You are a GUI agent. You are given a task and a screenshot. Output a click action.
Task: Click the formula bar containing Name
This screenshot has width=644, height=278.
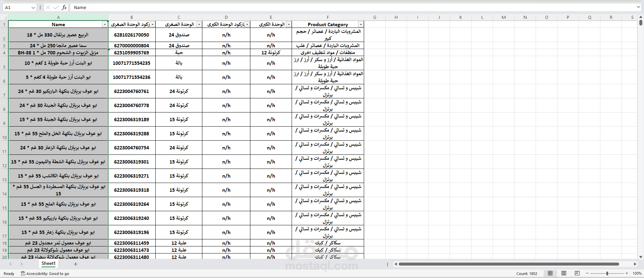click(352, 7)
